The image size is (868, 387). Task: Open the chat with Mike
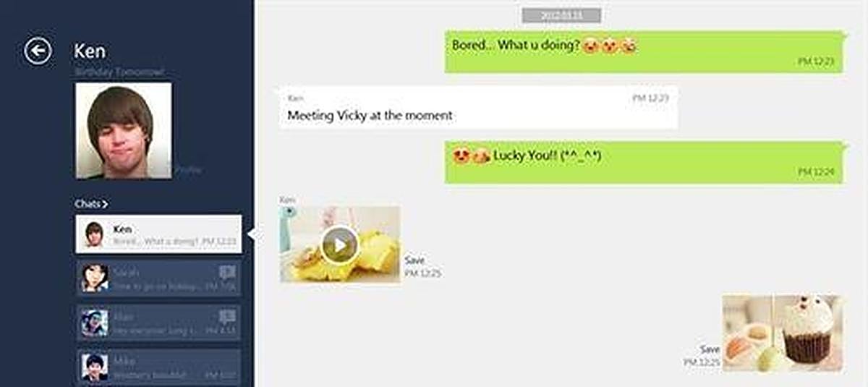click(158, 367)
